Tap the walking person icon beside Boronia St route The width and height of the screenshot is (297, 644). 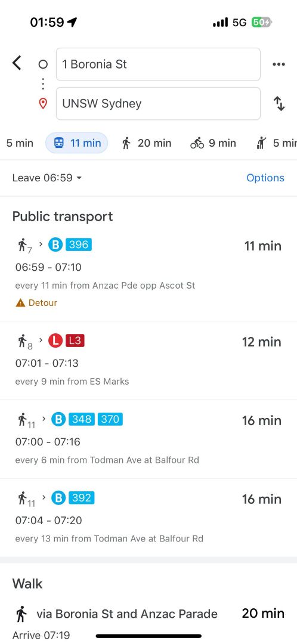[21, 614]
